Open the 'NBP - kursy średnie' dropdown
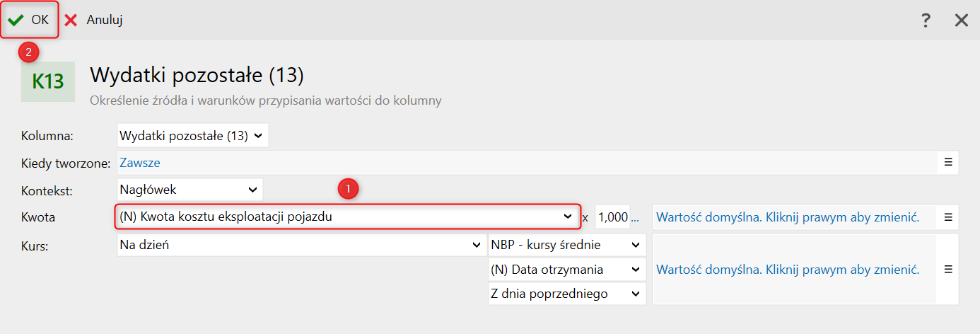Image resolution: width=980 pixels, height=334 pixels. pos(567,245)
